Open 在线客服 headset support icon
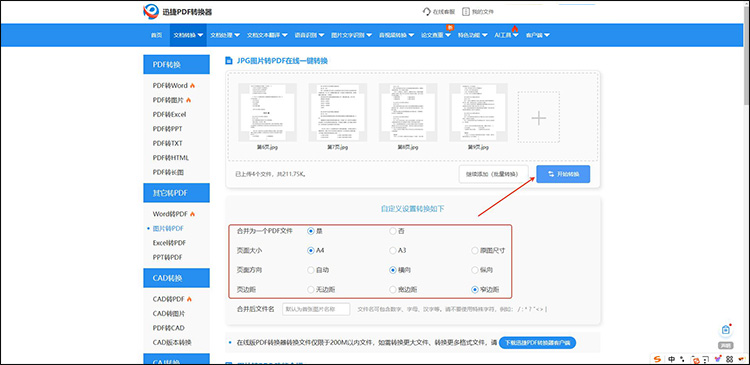This screenshot has height=365, width=750. click(427, 11)
